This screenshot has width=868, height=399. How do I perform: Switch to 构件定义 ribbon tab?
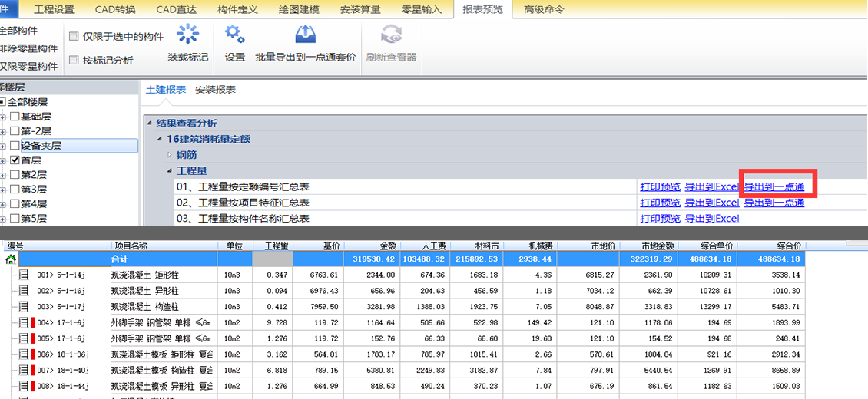237,9
